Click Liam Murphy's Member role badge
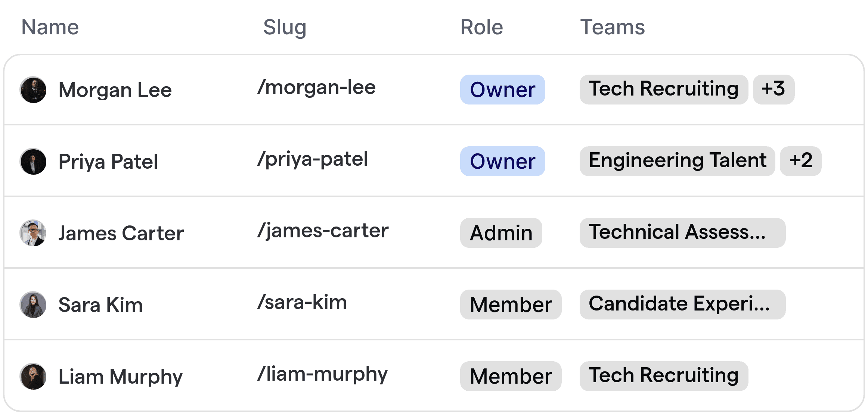 tap(511, 376)
